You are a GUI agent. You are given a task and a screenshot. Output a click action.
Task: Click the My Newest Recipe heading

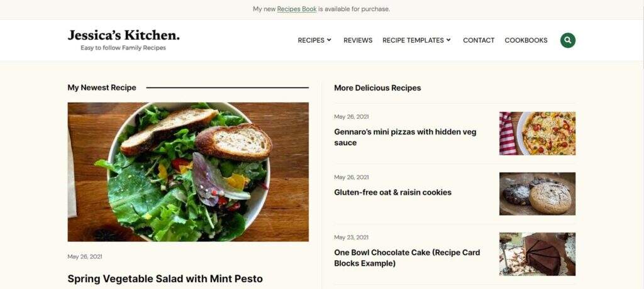click(x=102, y=88)
